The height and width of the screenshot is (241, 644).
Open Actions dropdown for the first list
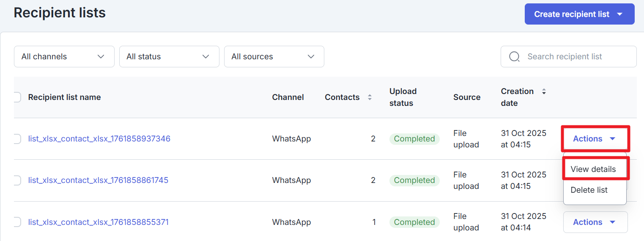(x=595, y=139)
